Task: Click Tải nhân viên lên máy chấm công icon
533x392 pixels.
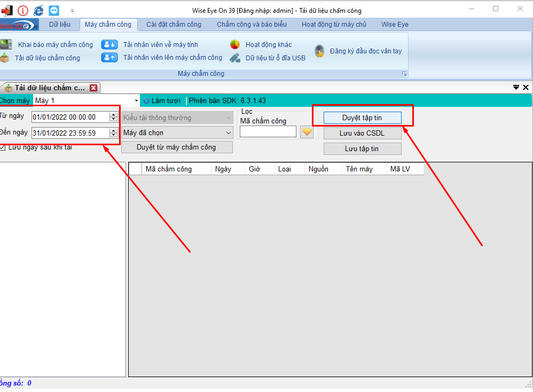Action: (109, 58)
